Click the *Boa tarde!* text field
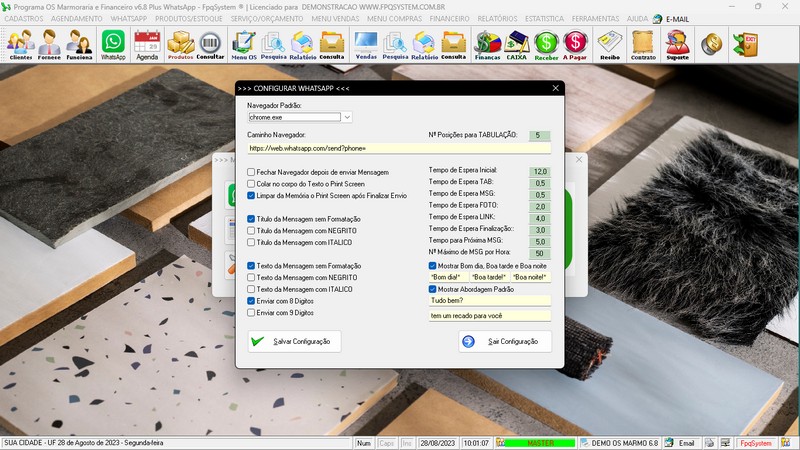The image size is (800, 450). tap(489, 278)
